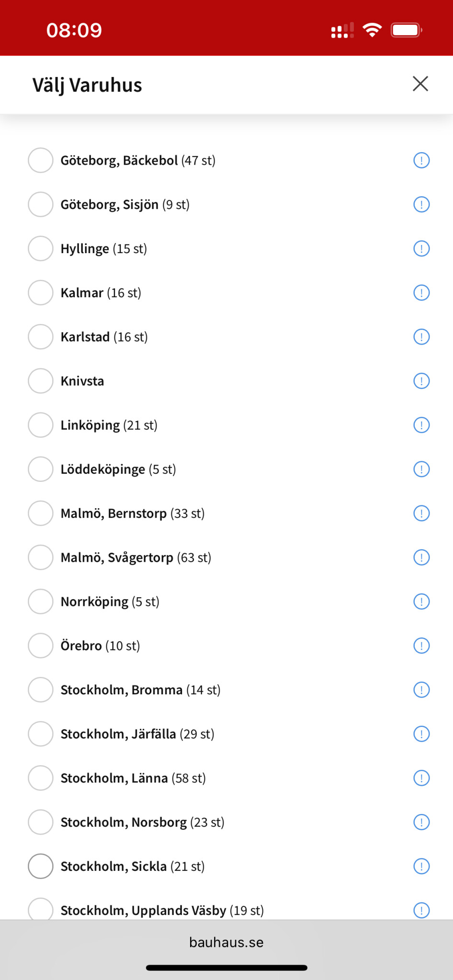Tap the Löddeköpinge store name

click(103, 469)
